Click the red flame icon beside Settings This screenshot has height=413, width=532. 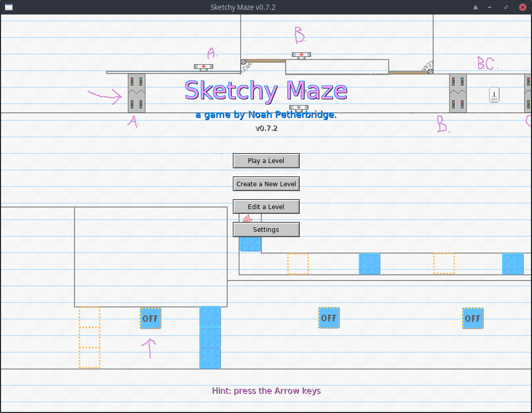pyautogui.click(x=247, y=220)
